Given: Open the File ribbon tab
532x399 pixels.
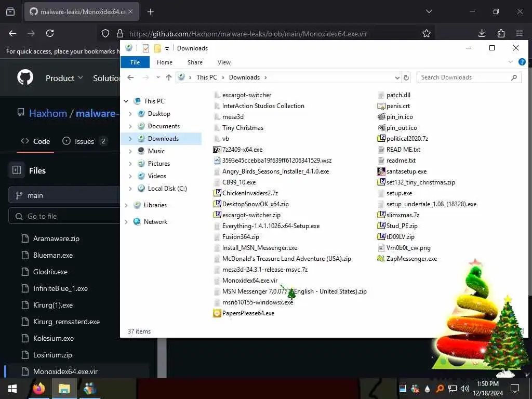Looking at the screenshot, I should tap(135, 62).
